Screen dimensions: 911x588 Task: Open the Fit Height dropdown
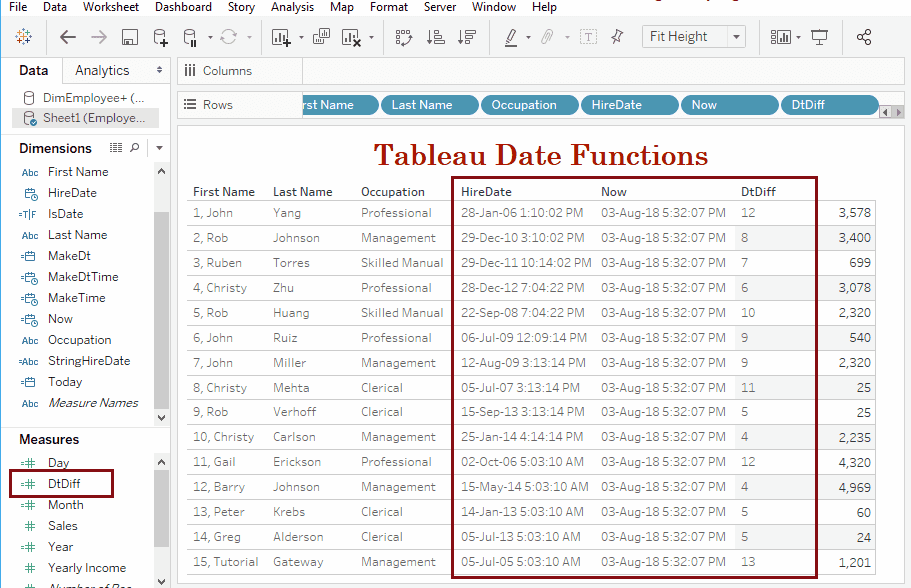(737, 36)
